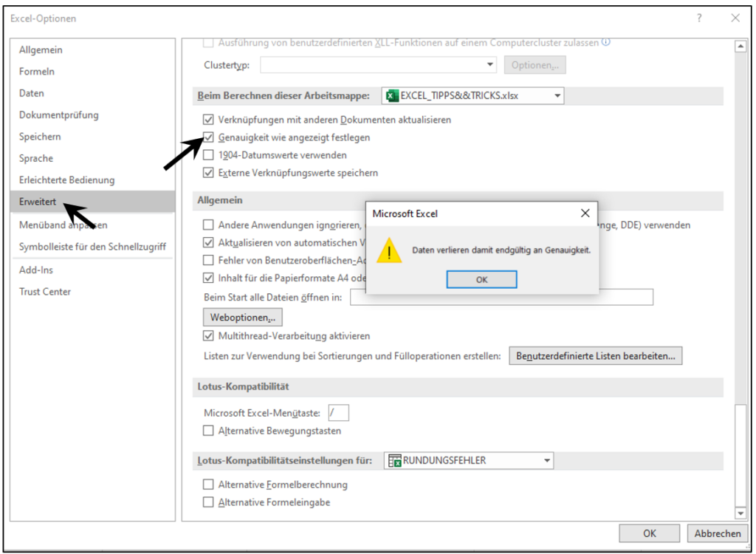Click the Microsoft Excel-Menütaste field
Screen dimensions: 756x554
click(x=338, y=413)
